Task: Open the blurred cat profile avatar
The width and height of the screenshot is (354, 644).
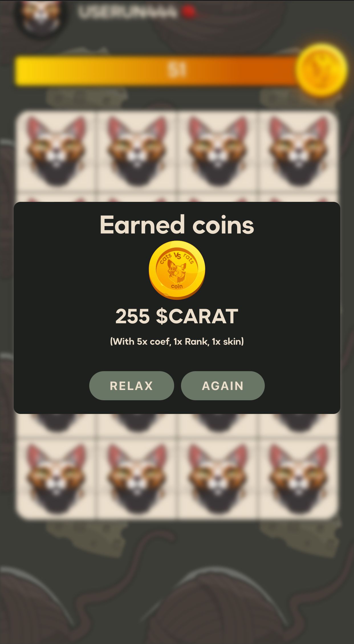Action: [41, 18]
